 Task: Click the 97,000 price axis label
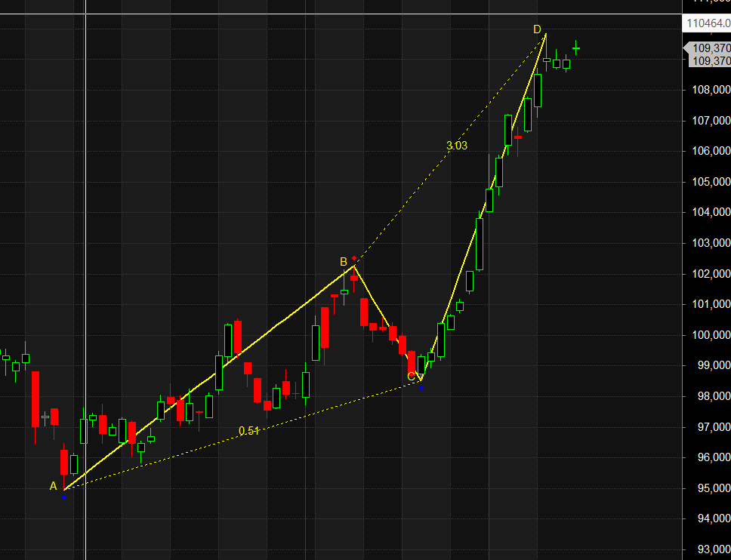[714, 427]
